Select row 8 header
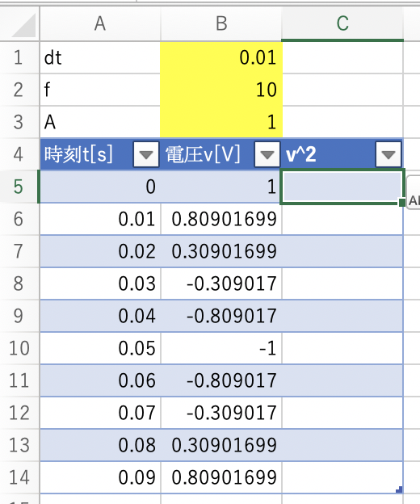The height and width of the screenshot is (504, 420). pyautogui.click(x=19, y=283)
